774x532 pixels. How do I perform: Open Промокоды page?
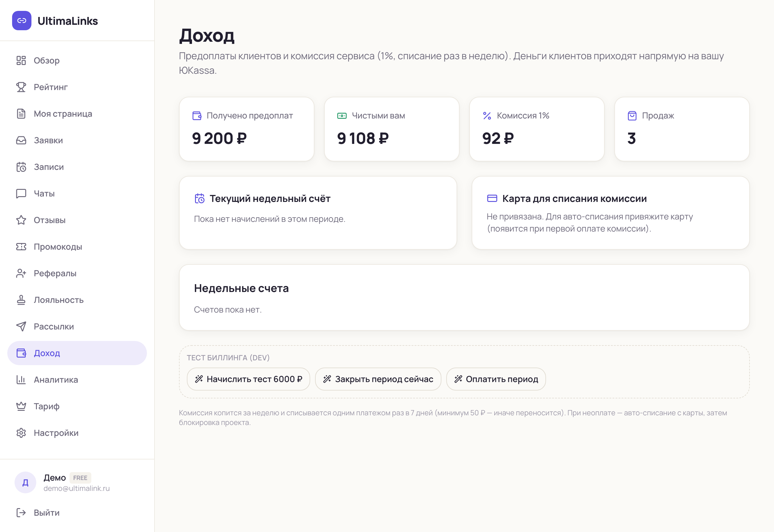tap(77, 247)
